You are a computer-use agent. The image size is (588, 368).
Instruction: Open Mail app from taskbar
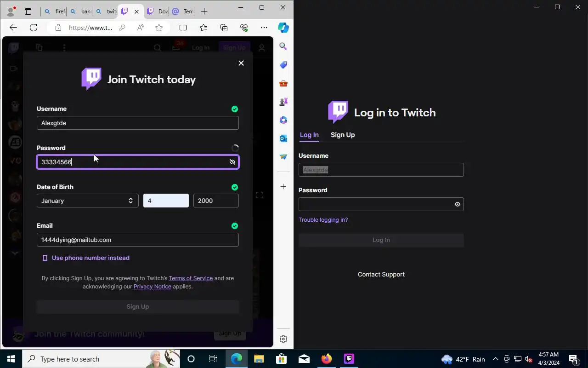(304, 359)
